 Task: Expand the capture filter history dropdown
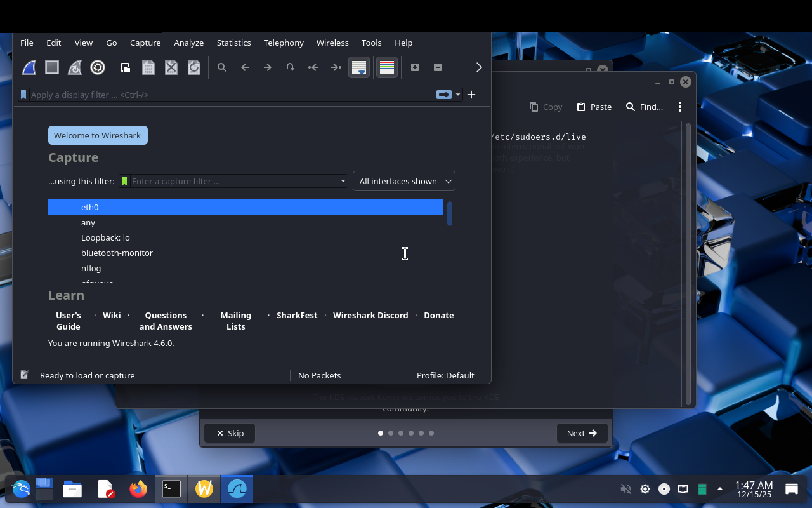[343, 181]
